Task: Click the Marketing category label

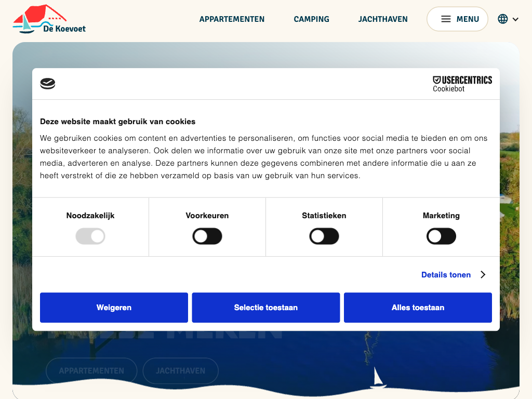Action: click(441, 216)
